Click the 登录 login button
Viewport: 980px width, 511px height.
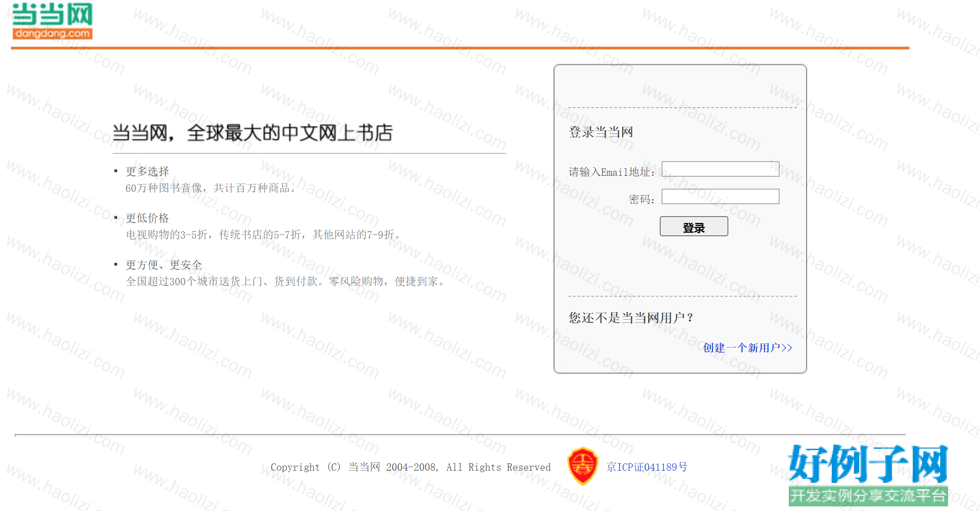(694, 226)
